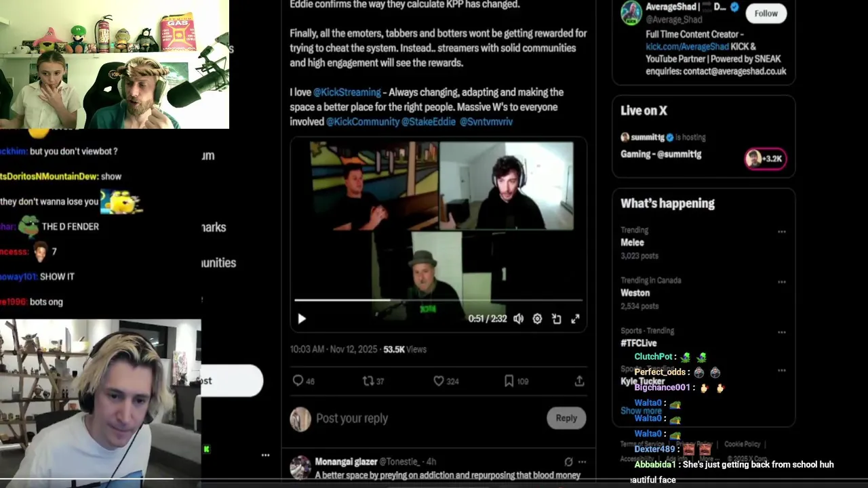Open the Monangai glazer profile name

point(346,462)
